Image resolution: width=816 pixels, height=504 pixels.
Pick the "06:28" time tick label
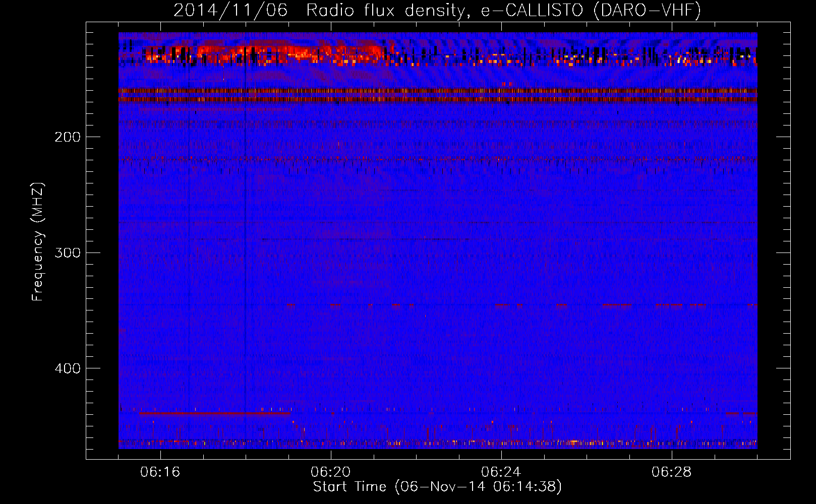point(672,472)
